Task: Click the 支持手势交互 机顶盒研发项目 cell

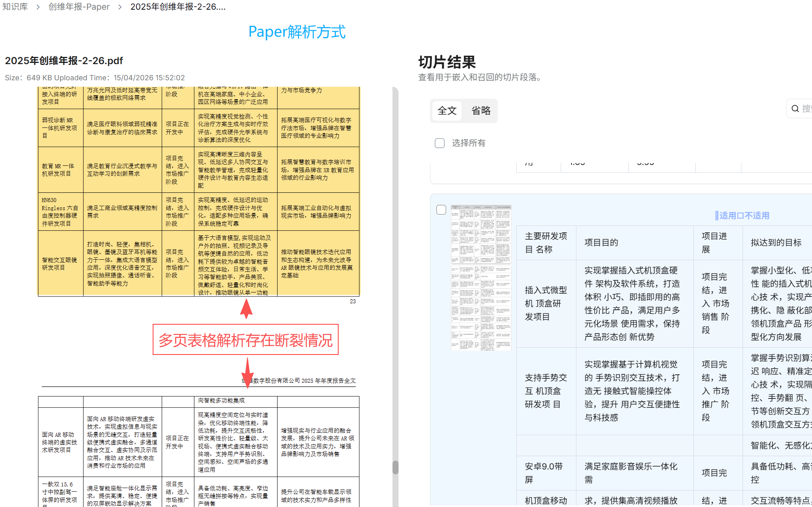Action: tap(546, 391)
